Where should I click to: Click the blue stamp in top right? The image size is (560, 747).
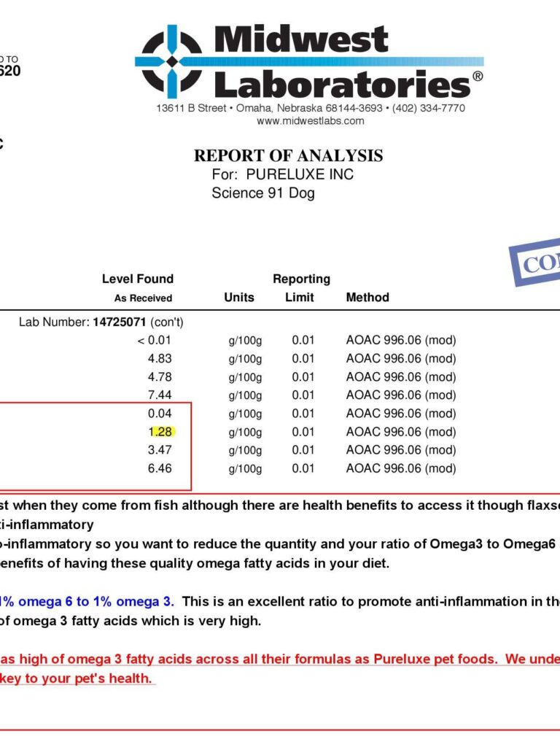(534, 261)
